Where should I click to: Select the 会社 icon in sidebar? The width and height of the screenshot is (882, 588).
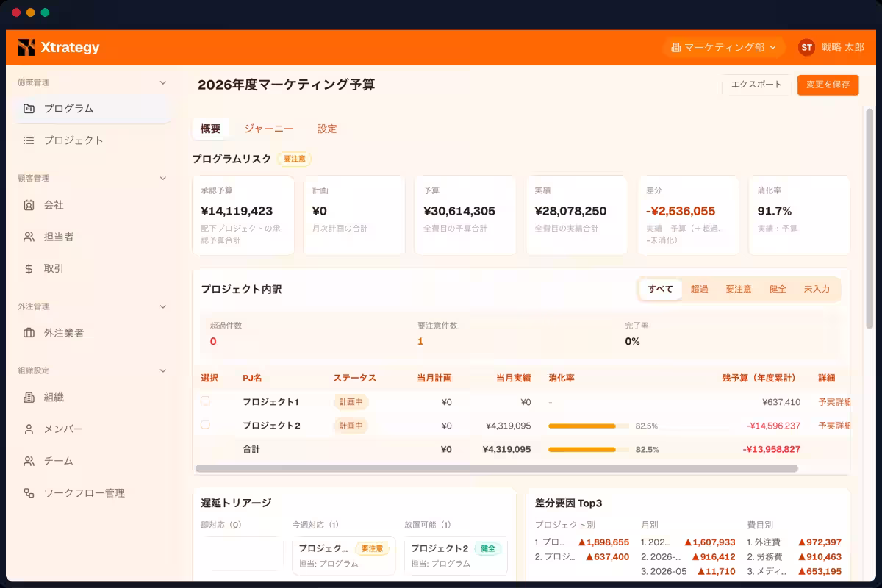pos(29,205)
